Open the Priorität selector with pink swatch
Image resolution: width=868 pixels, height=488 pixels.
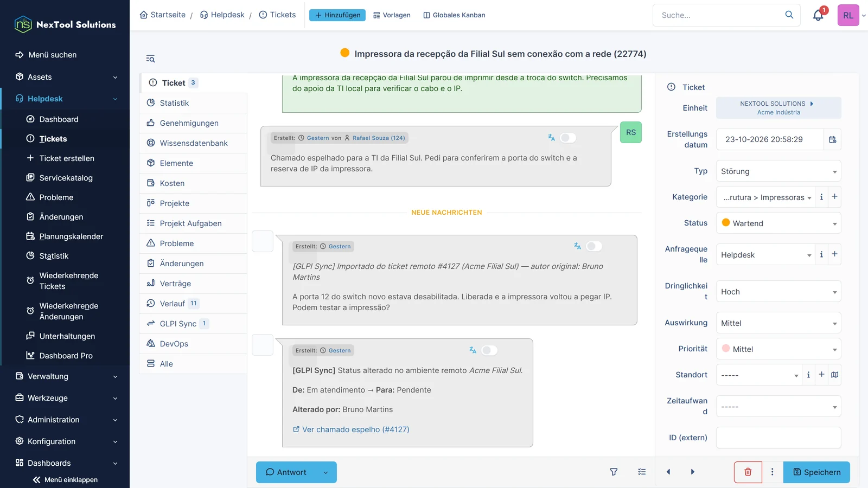pos(778,349)
